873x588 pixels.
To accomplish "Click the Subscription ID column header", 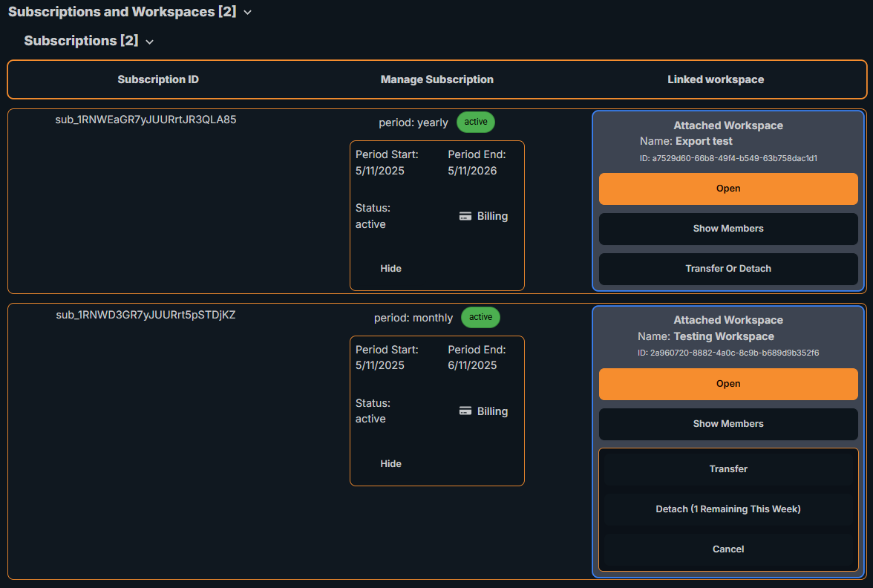I will (158, 79).
